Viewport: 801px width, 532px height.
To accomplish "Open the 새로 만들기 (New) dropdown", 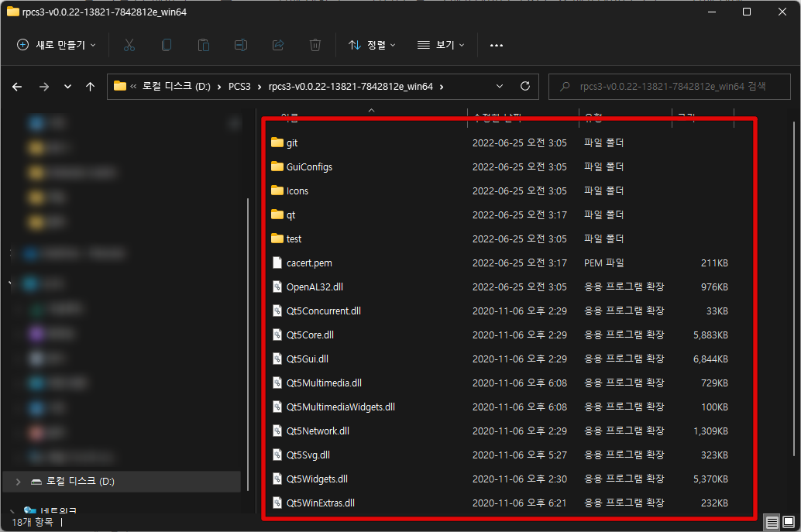I will pyautogui.click(x=57, y=45).
